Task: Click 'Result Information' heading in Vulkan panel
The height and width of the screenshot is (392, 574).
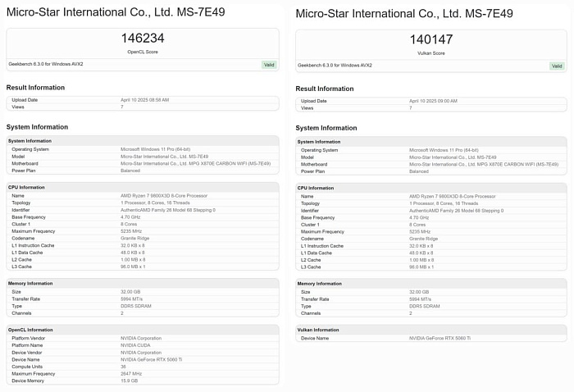Action: tap(325, 89)
